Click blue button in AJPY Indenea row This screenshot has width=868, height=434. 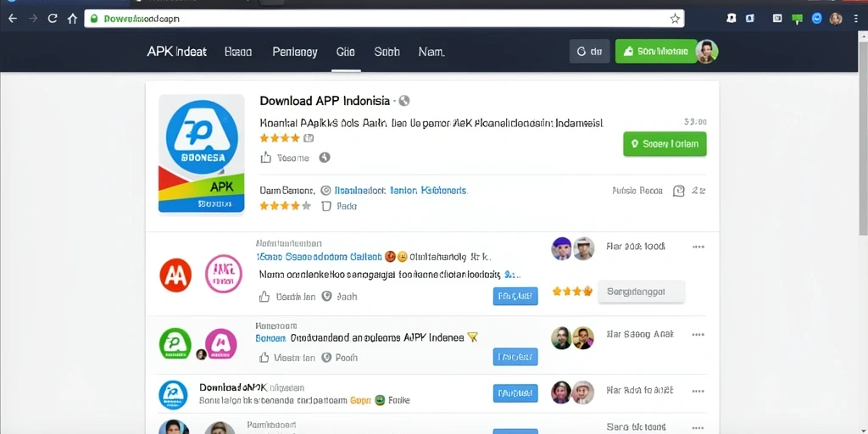point(515,357)
